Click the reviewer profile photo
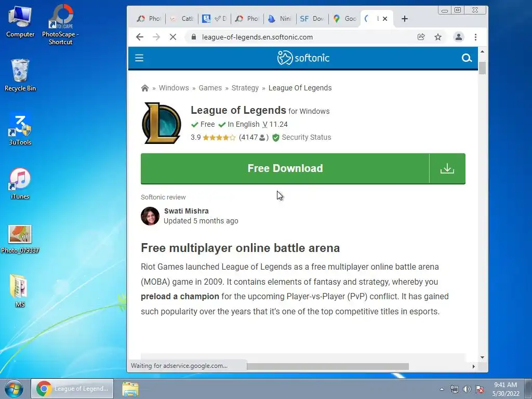This screenshot has height=399, width=532. (x=150, y=216)
